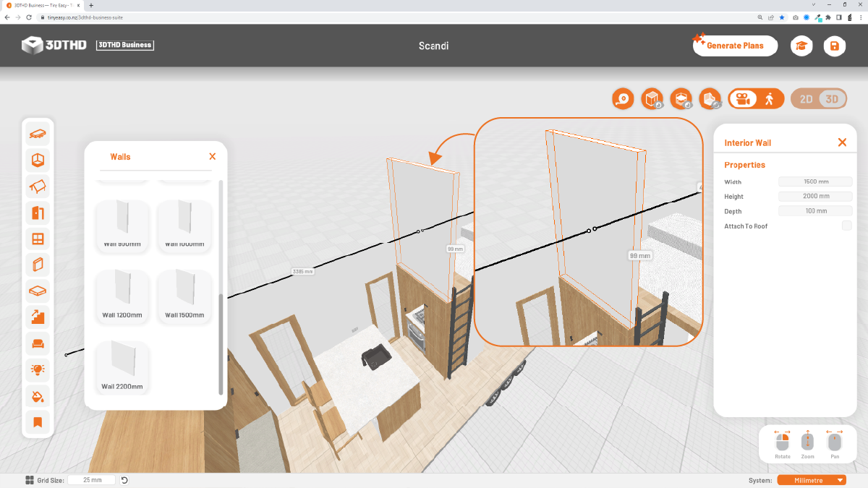Open the browser zoom magnifier icon
The image size is (868, 488).
tap(760, 17)
